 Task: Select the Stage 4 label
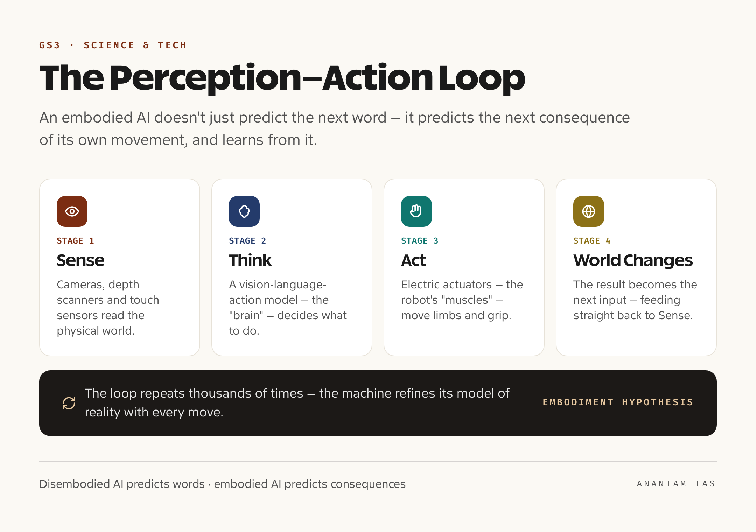point(592,241)
